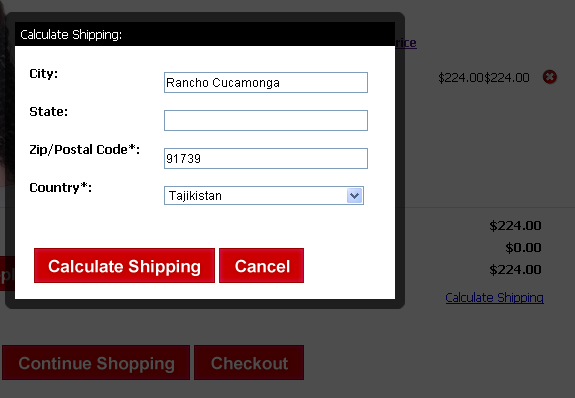Open the underlined Calculate Shipping link
This screenshot has height=398, width=575.
click(x=494, y=297)
